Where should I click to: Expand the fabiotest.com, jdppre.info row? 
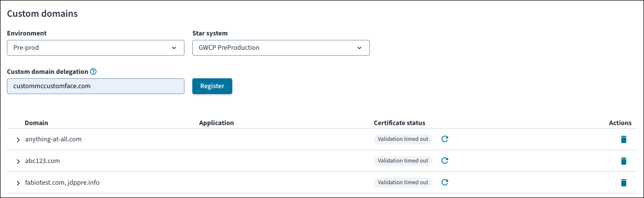pyautogui.click(x=18, y=183)
